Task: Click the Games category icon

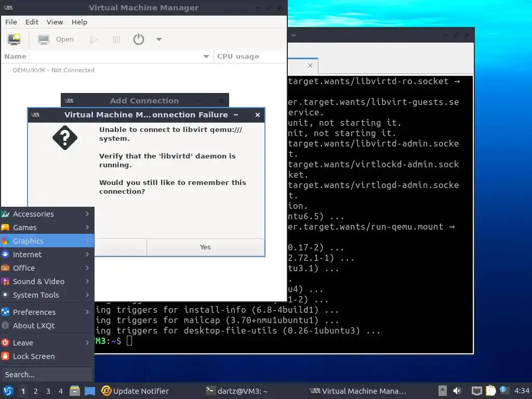Action: click(x=5, y=228)
